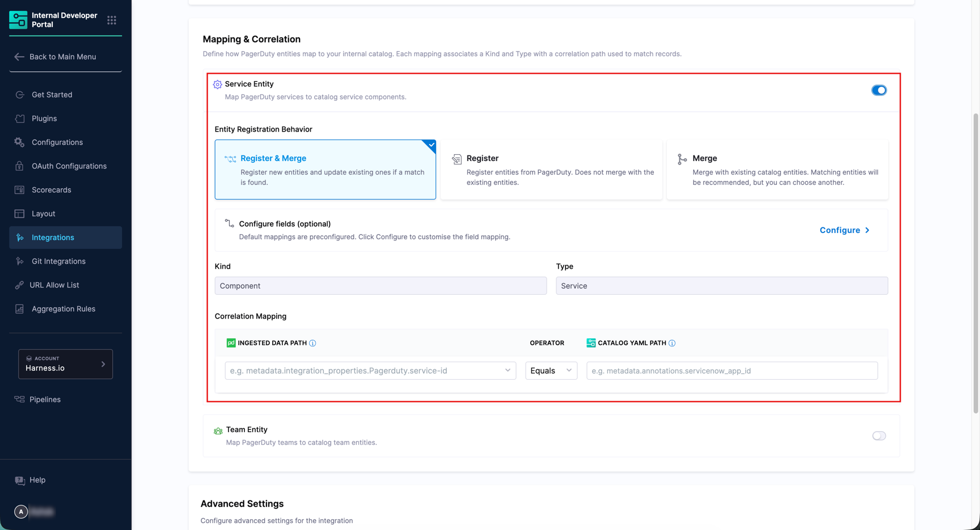980x530 pixels.
Task: Click the Catalog YAML Path input field
Action: [x=732, y=371]
